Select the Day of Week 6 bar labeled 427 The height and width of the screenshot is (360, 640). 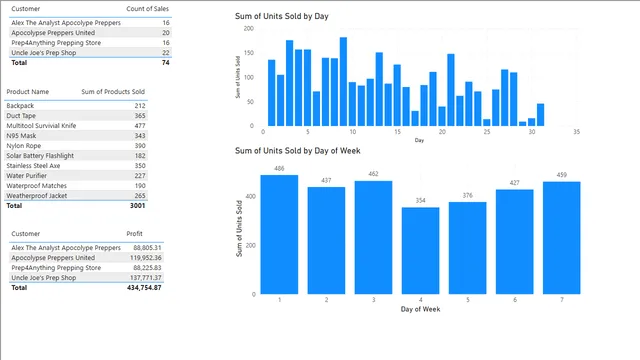point(515,242)
